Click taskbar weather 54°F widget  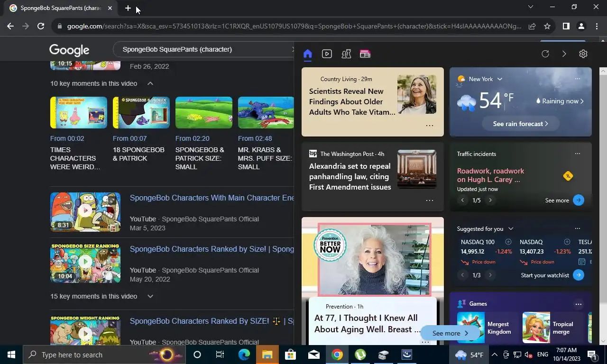click(469, 355)
